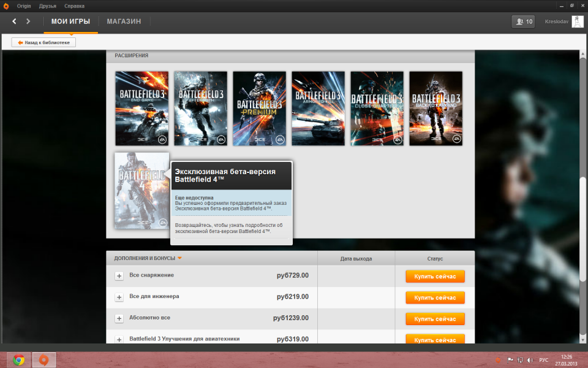This screenshot has height=368, width=588.
Task: Click the page vertical scrollbar thumb
Action: tap(582, 229)
